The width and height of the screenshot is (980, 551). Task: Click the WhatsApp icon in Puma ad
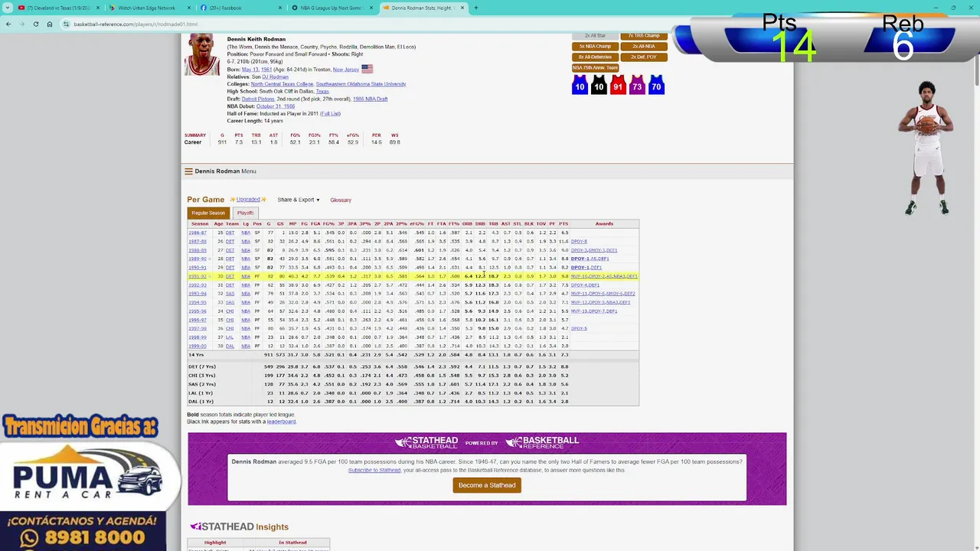pyautogui.click(x=29, y=539)
